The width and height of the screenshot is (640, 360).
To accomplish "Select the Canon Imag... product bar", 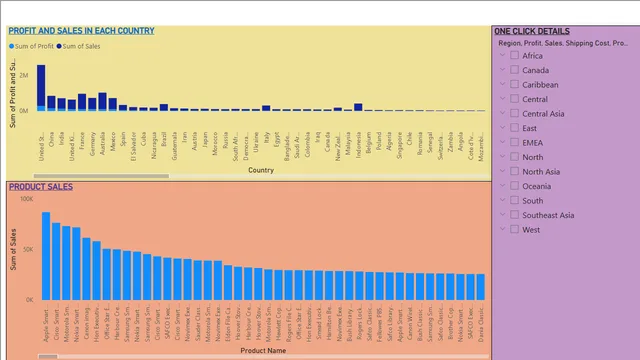I will tap(86, 269).
